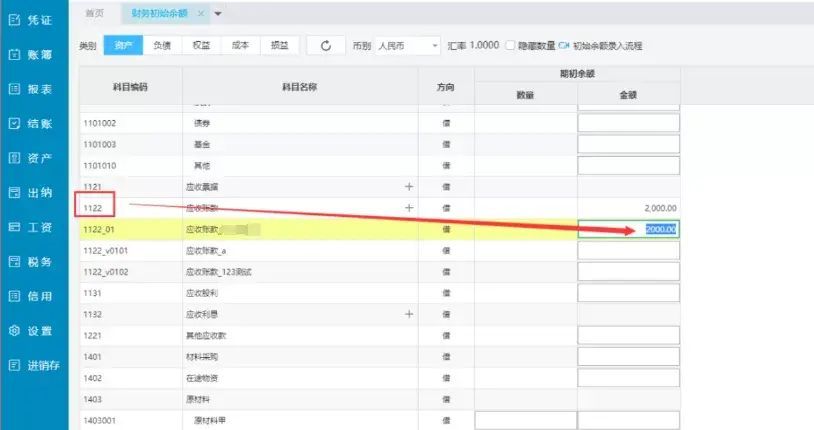The image size is (814, 430).
Task: Open the 凭证 voucher sidebar module
Action: click(33, 20)
